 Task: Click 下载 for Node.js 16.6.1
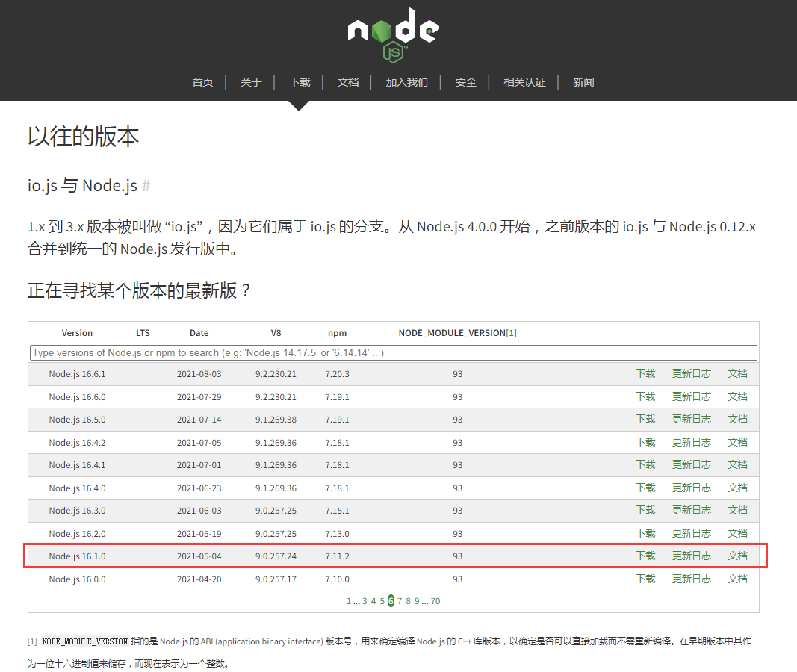click(x=646, y=374)
